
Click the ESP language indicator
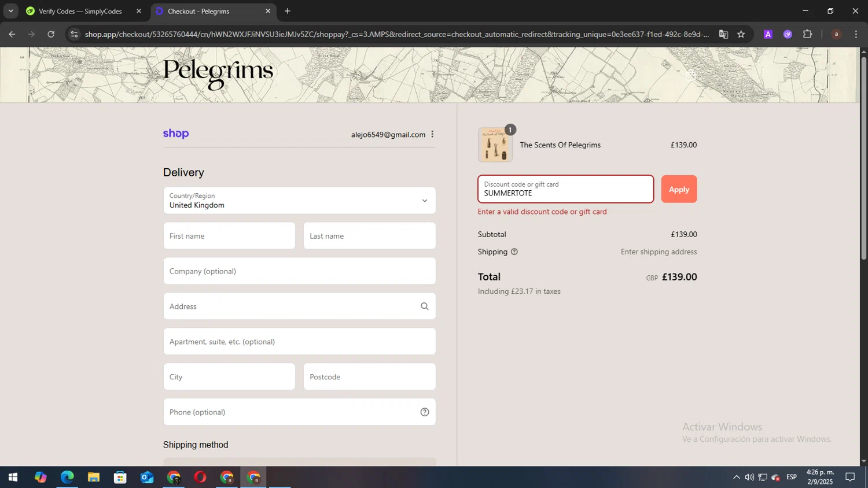point(792,478)
